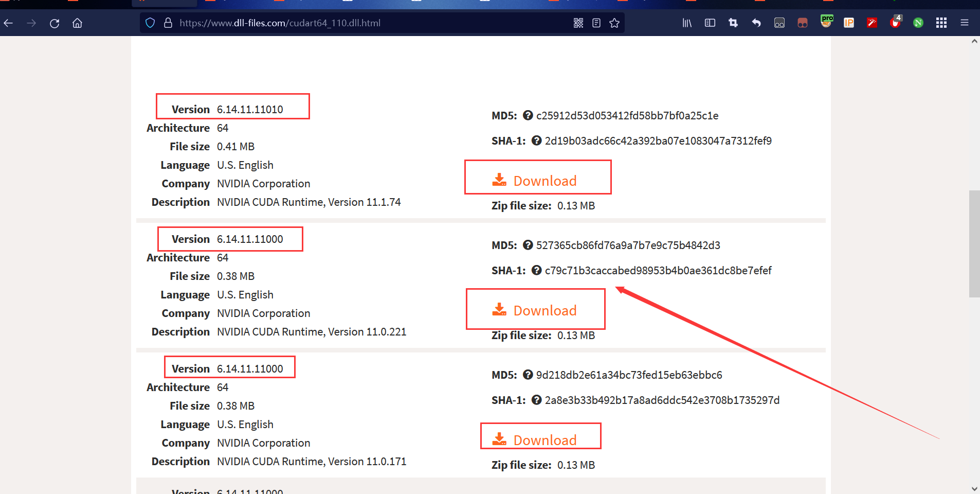Open the tracking protection shield info
Screen dimensions: 980x494
150,23
